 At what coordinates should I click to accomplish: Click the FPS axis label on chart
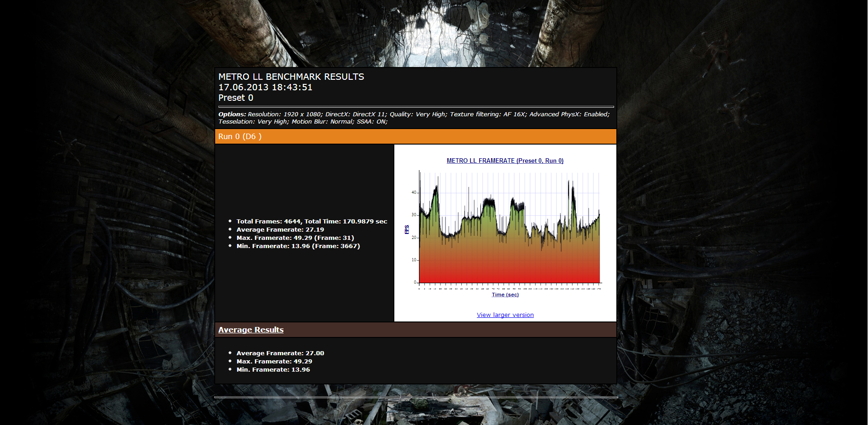[407, 229]
